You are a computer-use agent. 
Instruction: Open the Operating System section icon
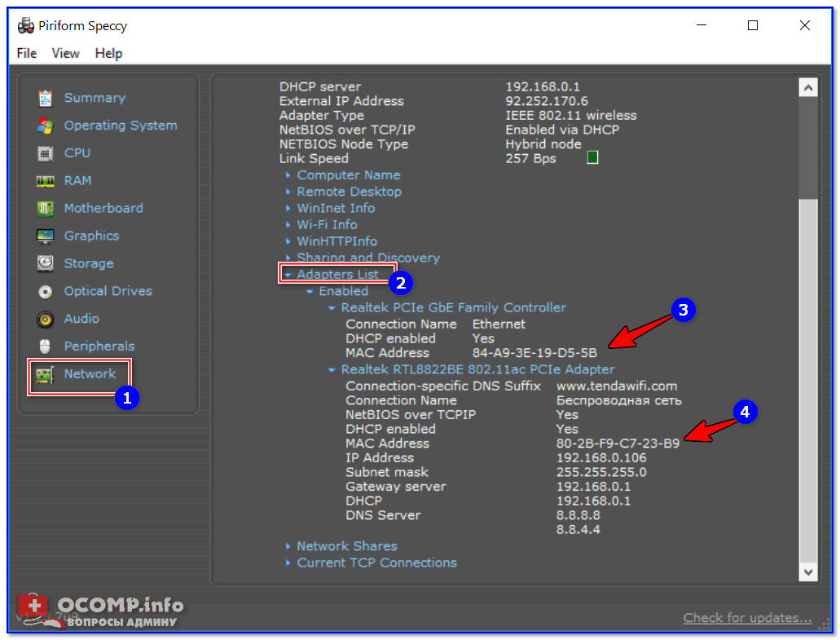pos(46,126)
